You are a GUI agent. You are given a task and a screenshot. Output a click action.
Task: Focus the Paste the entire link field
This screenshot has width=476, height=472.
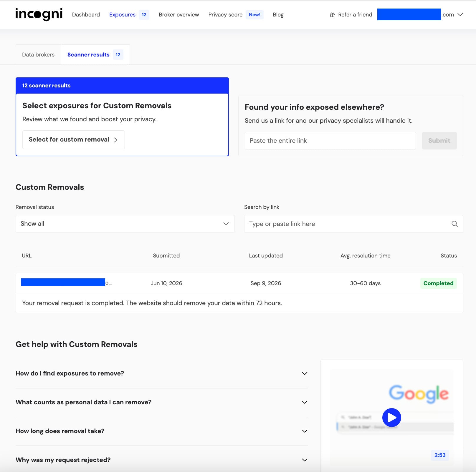[330, 141]
